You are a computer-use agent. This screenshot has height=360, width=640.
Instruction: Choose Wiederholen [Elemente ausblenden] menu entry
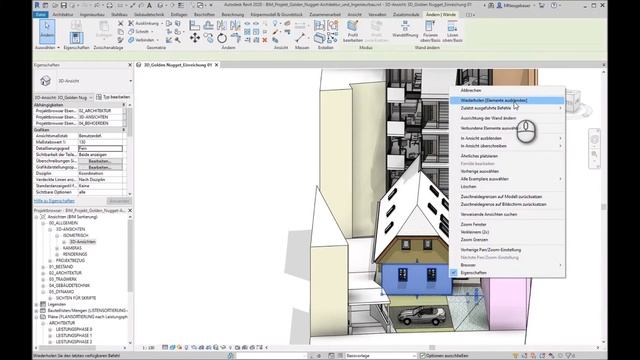(507, 100)
